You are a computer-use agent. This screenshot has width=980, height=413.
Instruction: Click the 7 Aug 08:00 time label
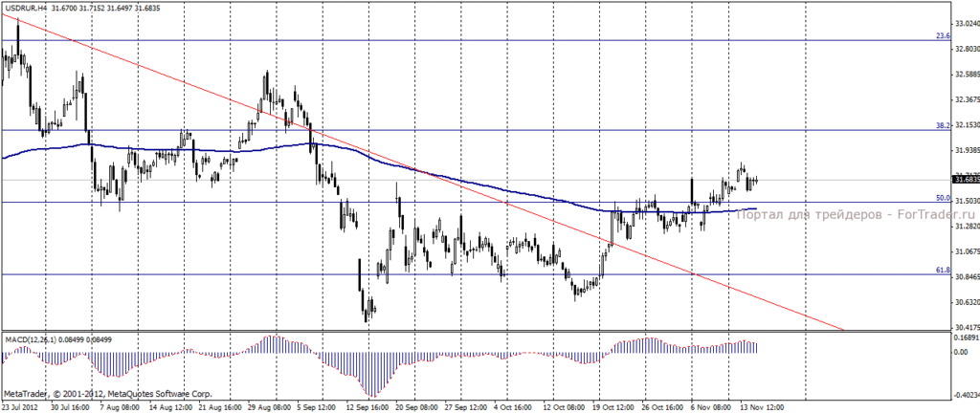point(118,406)
